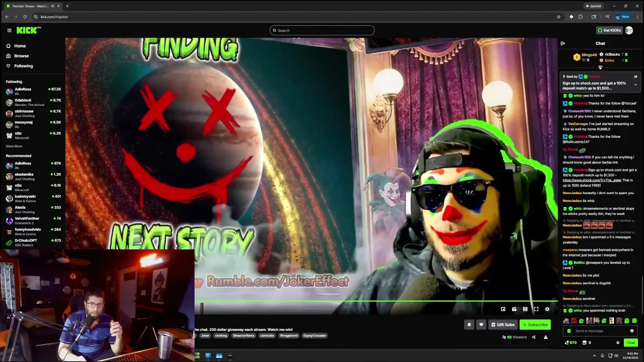Expand the chat leaderboard chevron
The image size is (644, 362).
(x=600, y=67)
